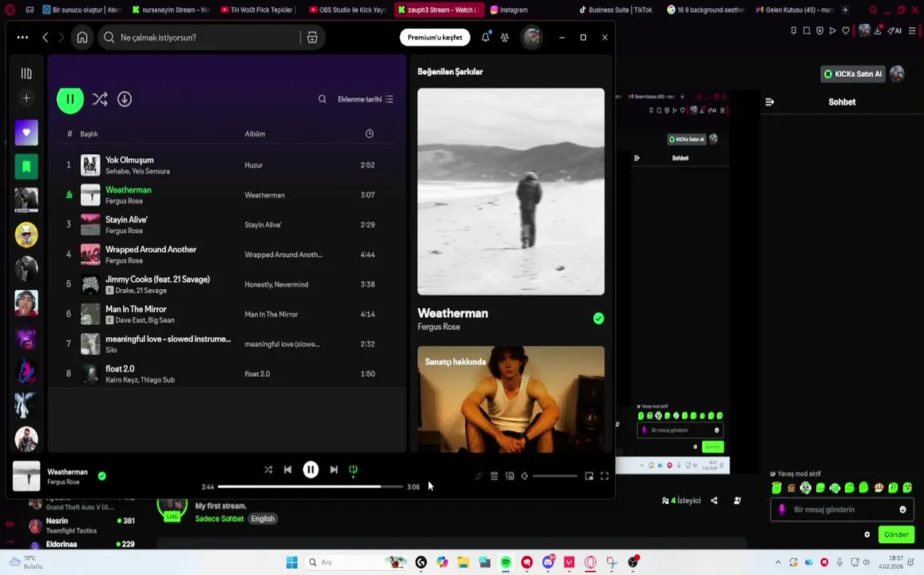The width and height of the screenshot is (924, 575).
Task: Skip to the next track
Action: pos(334,470)
